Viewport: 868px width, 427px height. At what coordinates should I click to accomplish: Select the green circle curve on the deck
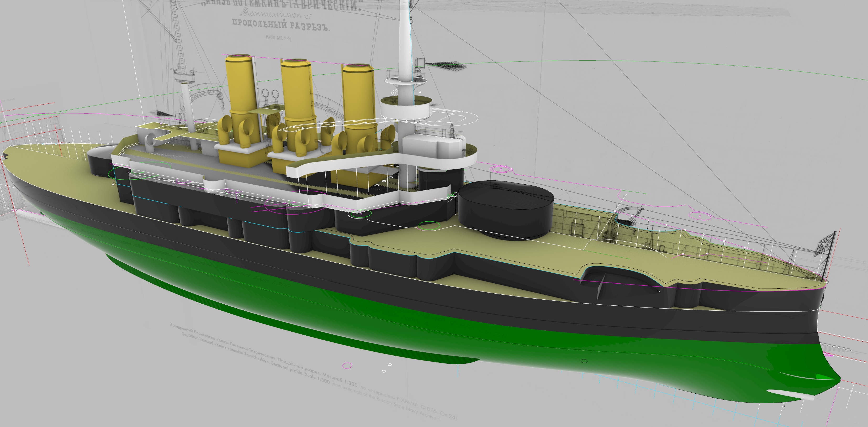(x=429, y=225)
